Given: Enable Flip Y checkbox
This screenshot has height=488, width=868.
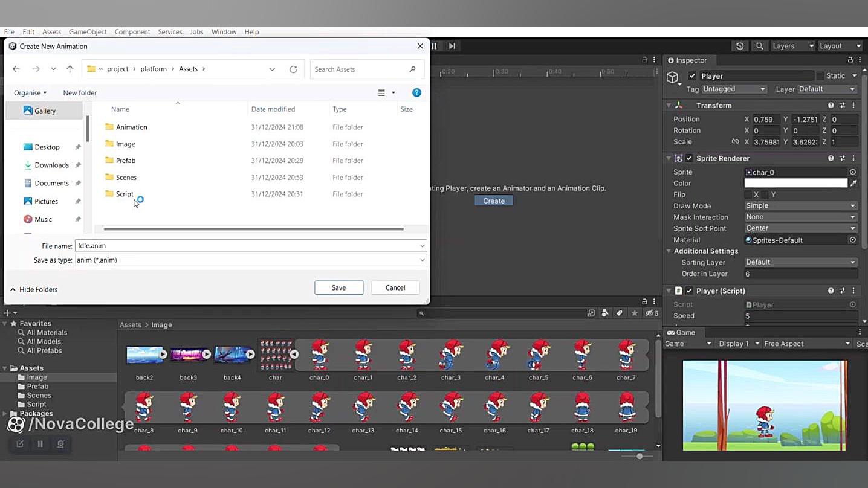Looking at the screenshot, I should 765,194.
